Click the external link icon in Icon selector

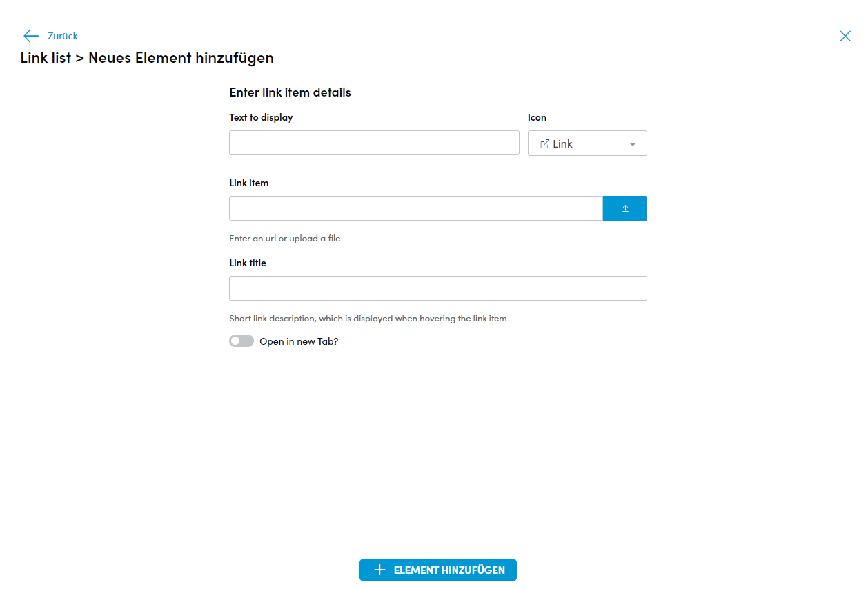544,144
